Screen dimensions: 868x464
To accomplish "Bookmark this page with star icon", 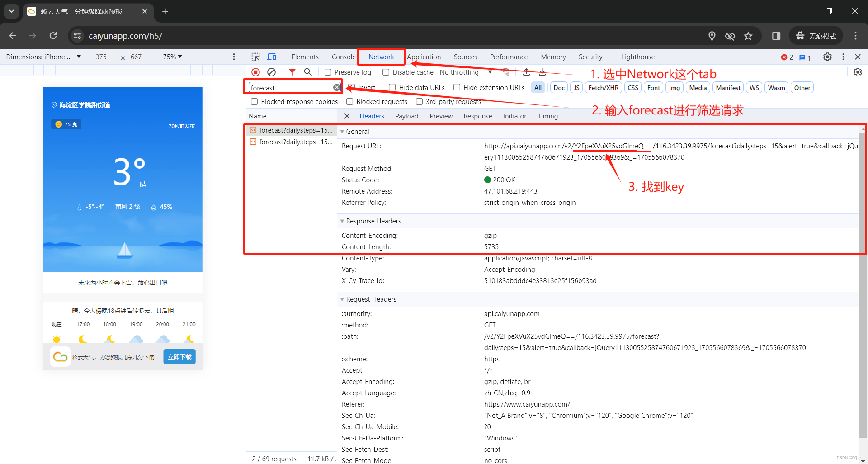I will click(x=748, y=36).
